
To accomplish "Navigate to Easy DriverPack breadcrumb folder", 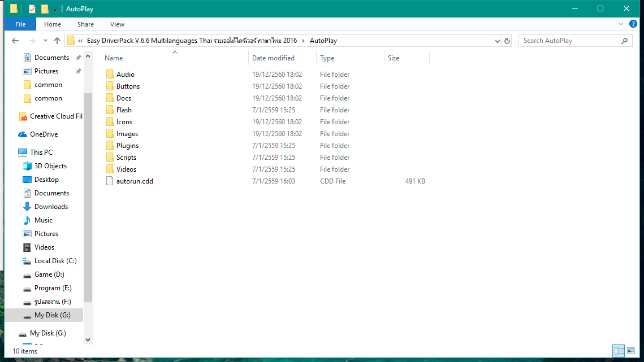I will [x=192, y=41].
